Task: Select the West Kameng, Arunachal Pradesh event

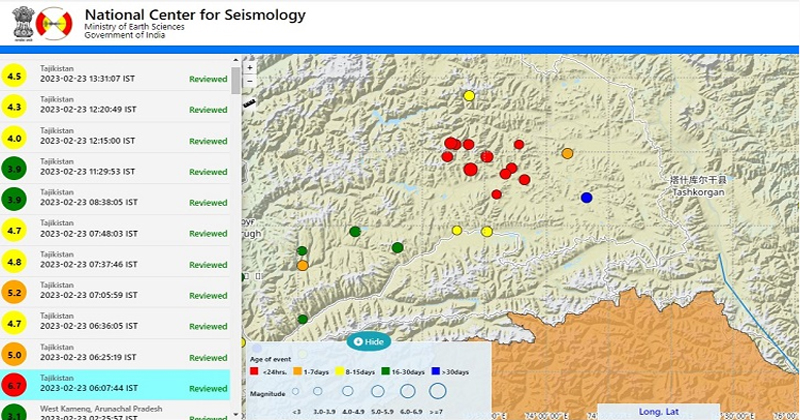Action: point(115,411)
